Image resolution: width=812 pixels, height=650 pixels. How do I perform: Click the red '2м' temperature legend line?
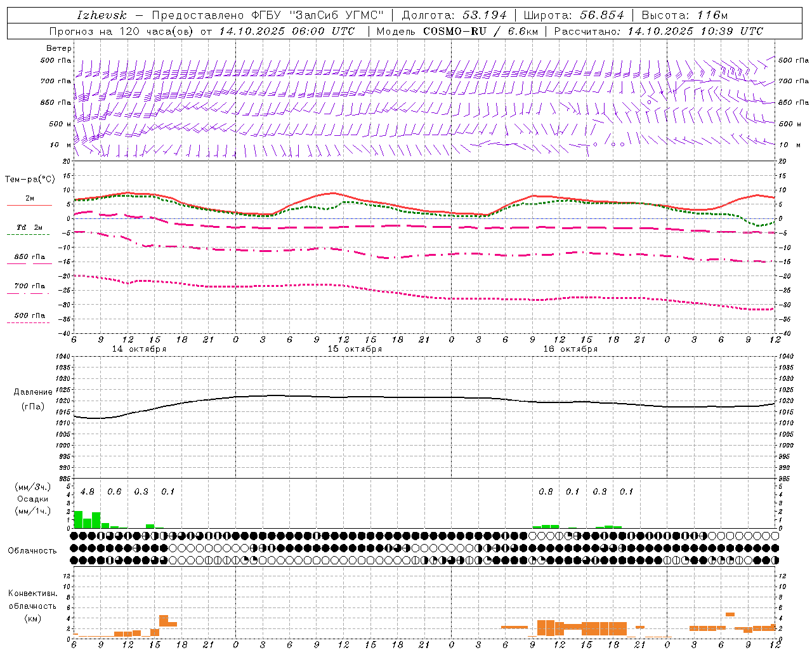[x=29, y=205]
